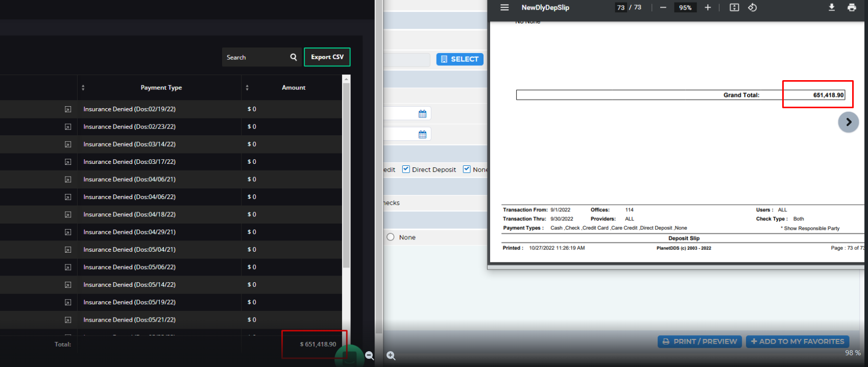
Task: Open the first date calendar picker
Action: 422,114
